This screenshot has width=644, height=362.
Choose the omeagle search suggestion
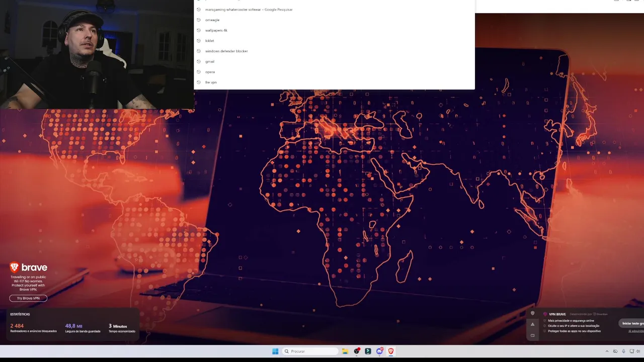coord(334,20)
